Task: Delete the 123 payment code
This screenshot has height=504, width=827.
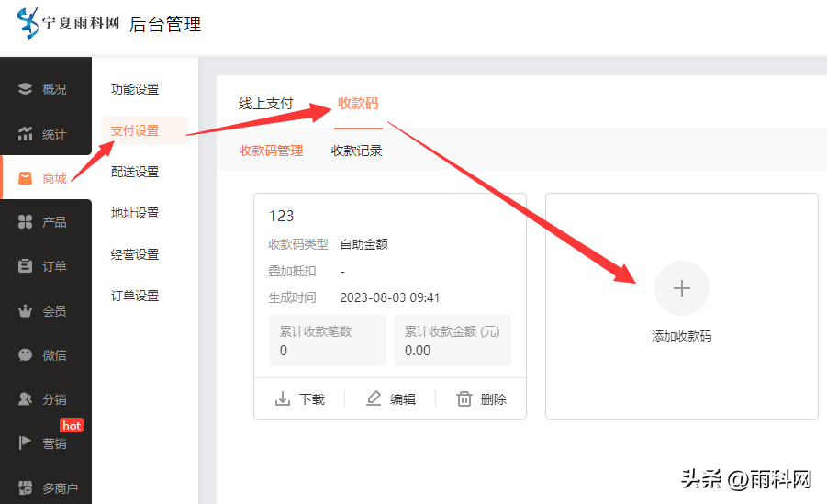Action: click(x=482, y=399)
